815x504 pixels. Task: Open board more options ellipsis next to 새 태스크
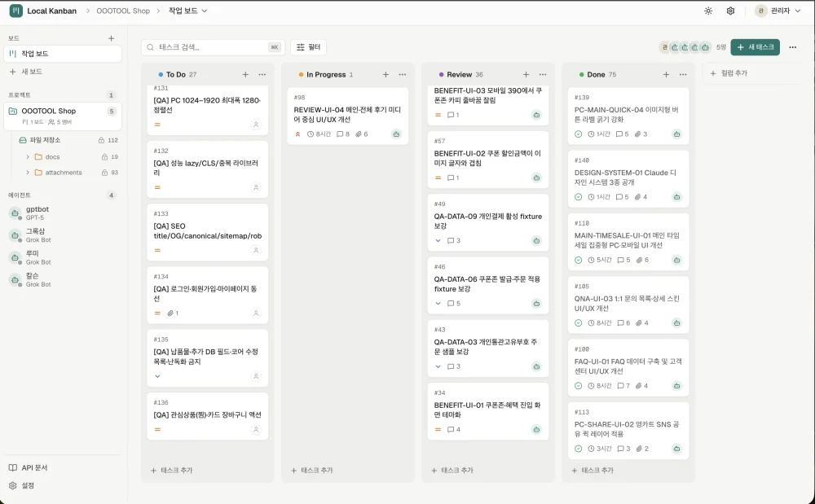792,47
